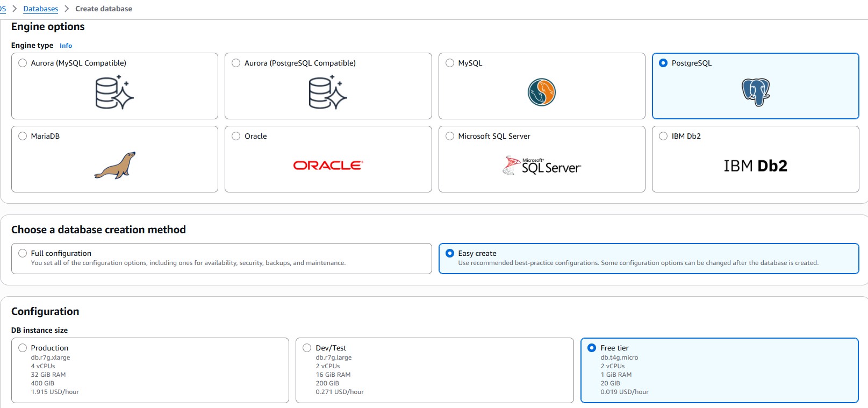The image size is (868, 408).
Task: Click the 0.019 USD/hour price text
Action: tap(625, 392)
